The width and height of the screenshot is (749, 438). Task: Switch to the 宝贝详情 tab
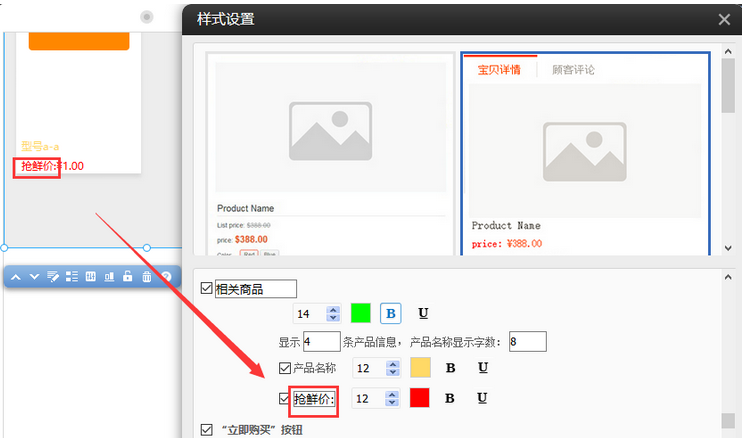click(x=499, y=70)
